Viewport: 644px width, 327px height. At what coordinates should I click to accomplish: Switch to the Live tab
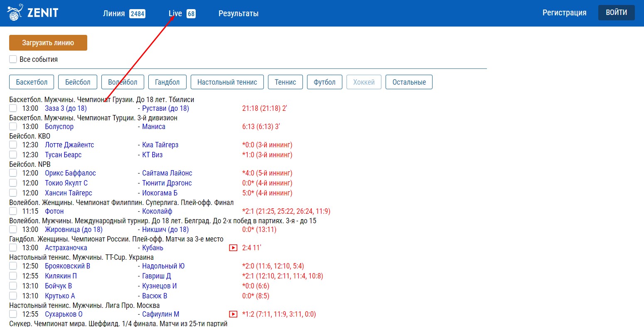tap(182, 13)
